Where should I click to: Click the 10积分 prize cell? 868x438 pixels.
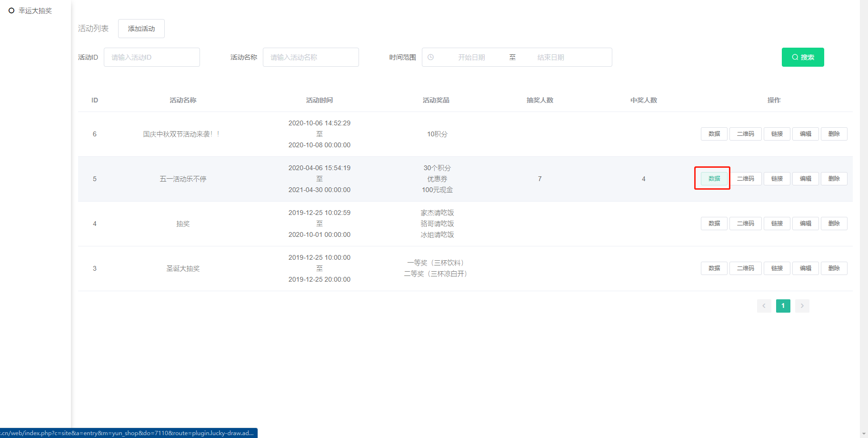click(437, 134)
